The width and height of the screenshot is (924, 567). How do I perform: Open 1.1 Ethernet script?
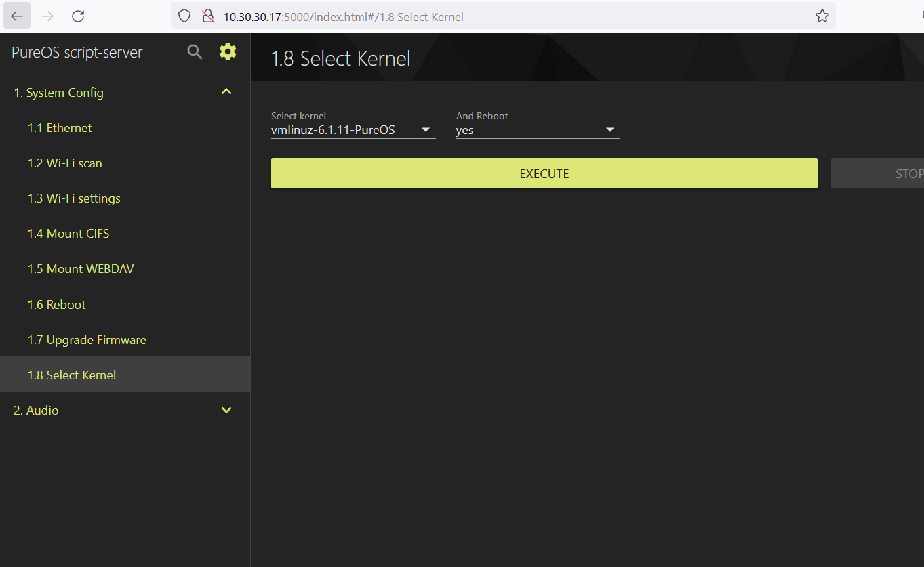point(60,128)
